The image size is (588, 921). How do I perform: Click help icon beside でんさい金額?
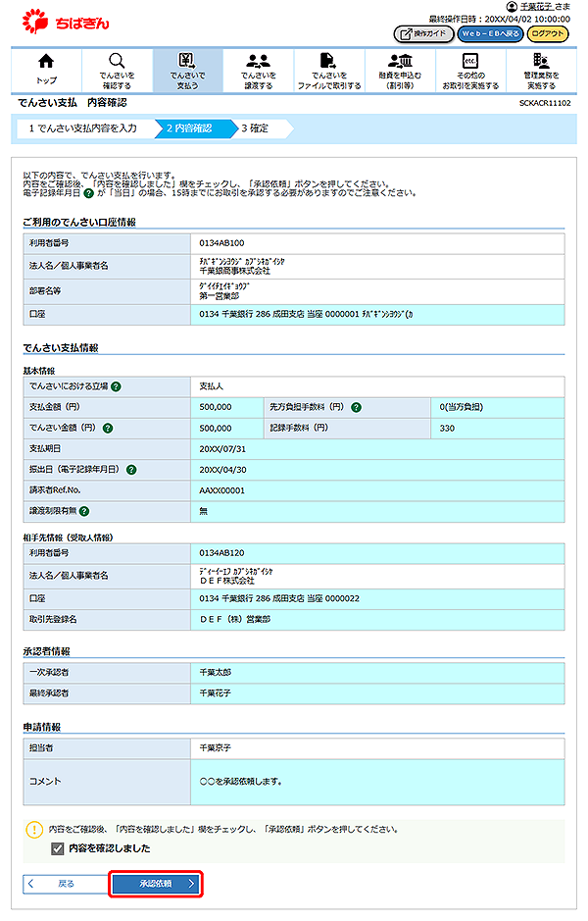[x=107, y=428]
